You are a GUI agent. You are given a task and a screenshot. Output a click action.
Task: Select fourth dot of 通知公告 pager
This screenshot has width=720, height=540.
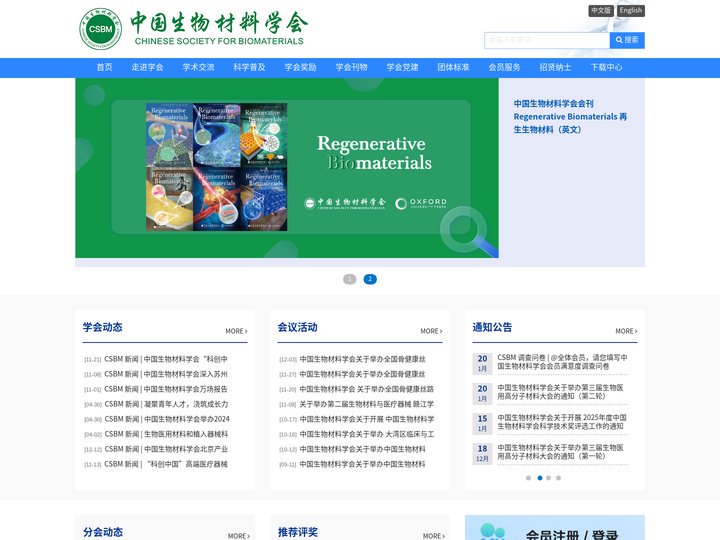point(558,478)
